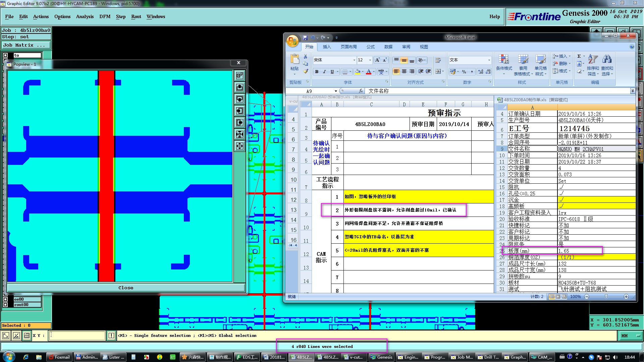Click the yellow fill color button

point(358,72)
